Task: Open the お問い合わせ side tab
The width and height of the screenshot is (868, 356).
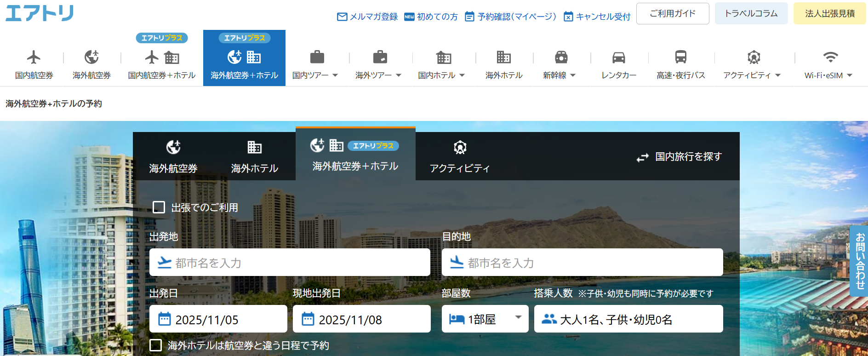Action: tap(859, 261)
